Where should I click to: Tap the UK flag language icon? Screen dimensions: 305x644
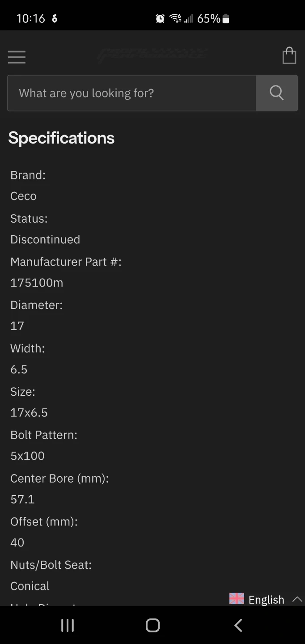pos(237,599)
